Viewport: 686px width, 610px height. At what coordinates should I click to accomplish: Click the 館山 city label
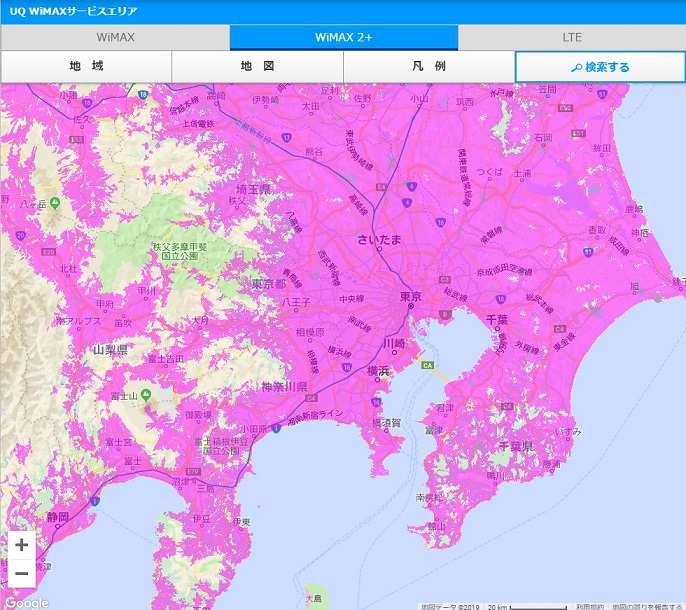437,526
